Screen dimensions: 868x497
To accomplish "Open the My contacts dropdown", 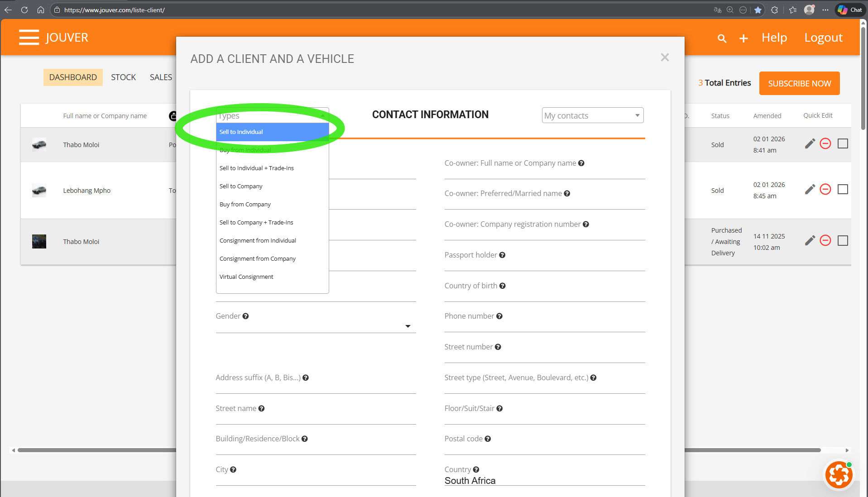I will click(592, 115).
